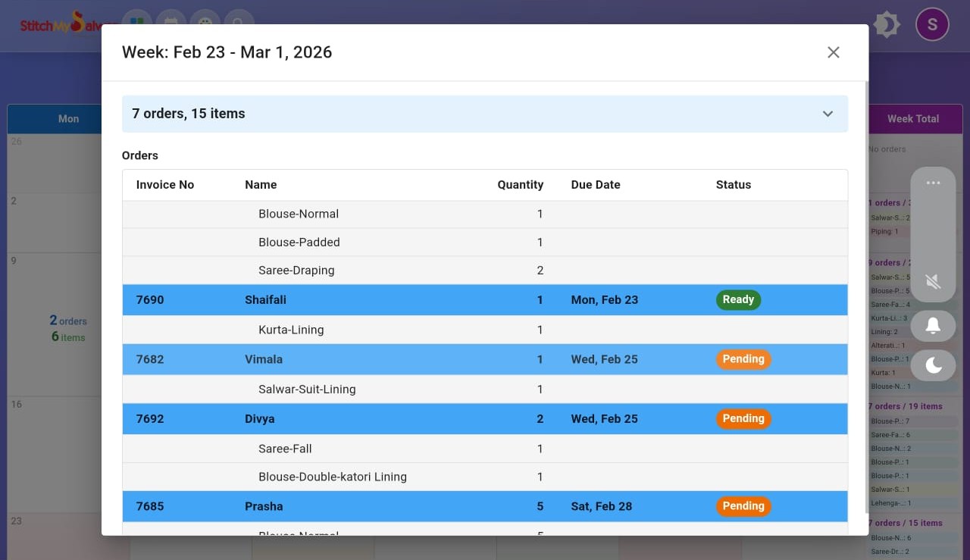Click the crescent moon icon
Image resolution: width=970 pixels, height=560 pixels.
tap(933, 365)
